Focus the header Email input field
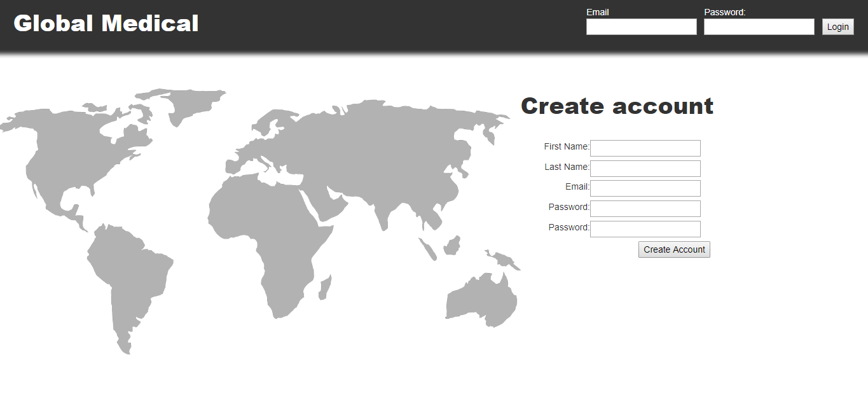 [641, 27]
